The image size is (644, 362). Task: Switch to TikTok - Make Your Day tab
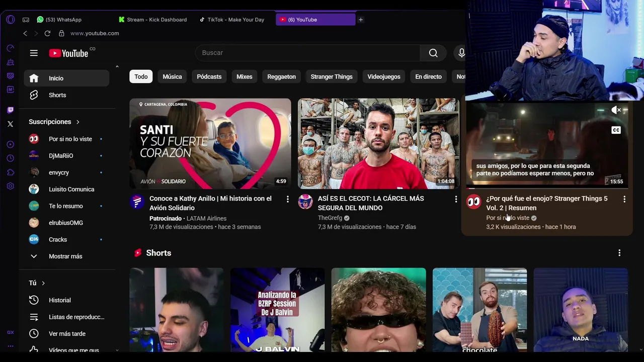(x=232, y=20)
